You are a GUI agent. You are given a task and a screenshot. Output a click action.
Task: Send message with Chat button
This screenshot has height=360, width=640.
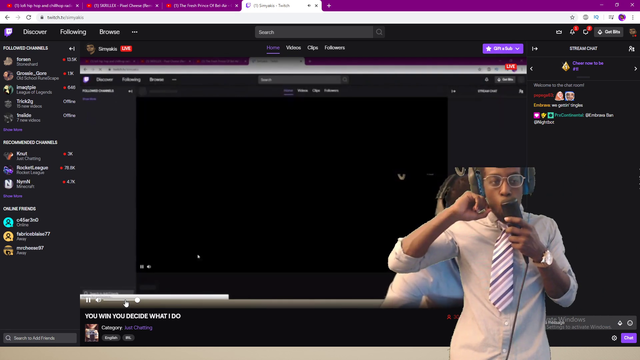(629, 338)
